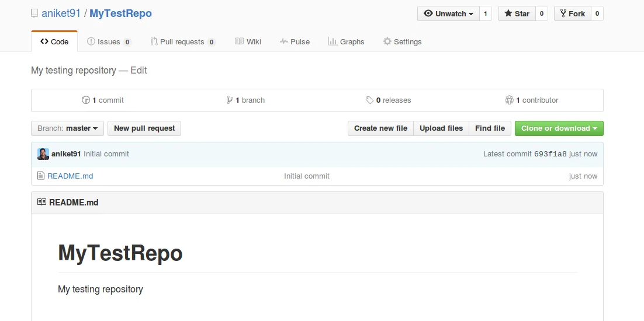Click the aniket91 avatar thumbnail in commit bar
This screenshot has width=644, height=321.
click(x=43, y=154)
